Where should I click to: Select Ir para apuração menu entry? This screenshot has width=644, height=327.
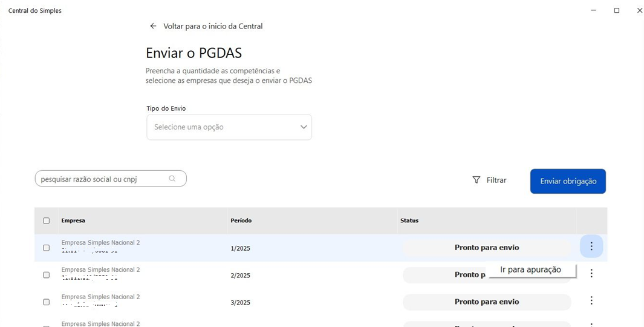531,270
